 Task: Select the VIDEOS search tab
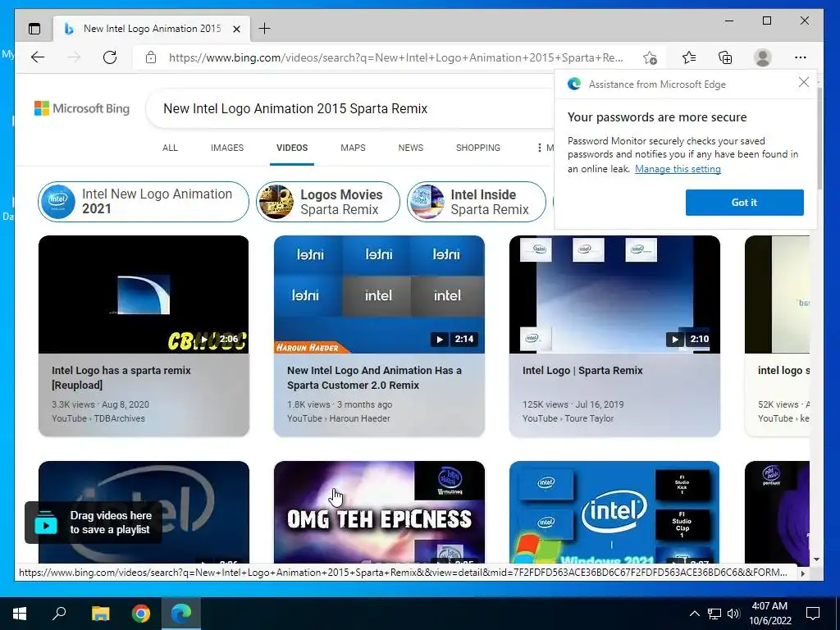coord(292,148)
